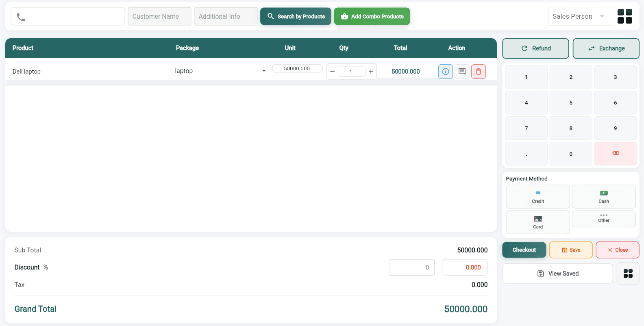Open the grid menu icon at top right
Viewport: 644px width, 326px height.
click(x=624, y=16)
